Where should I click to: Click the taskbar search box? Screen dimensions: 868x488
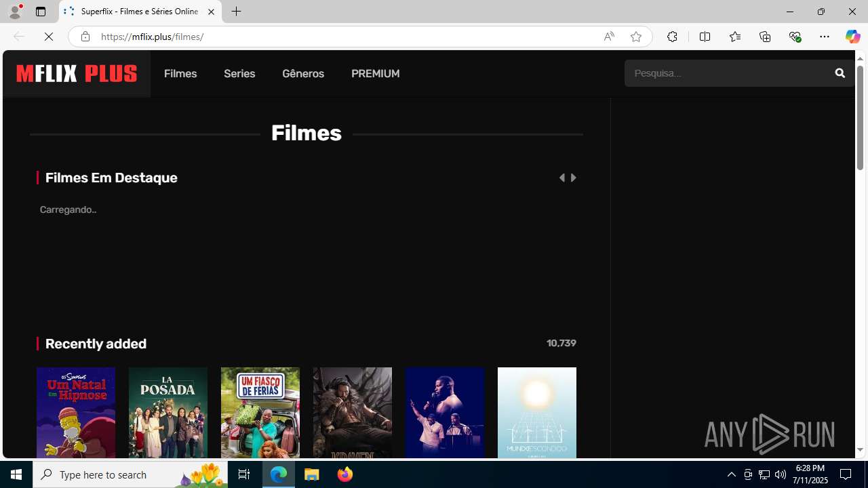click(x=130, y=474)
